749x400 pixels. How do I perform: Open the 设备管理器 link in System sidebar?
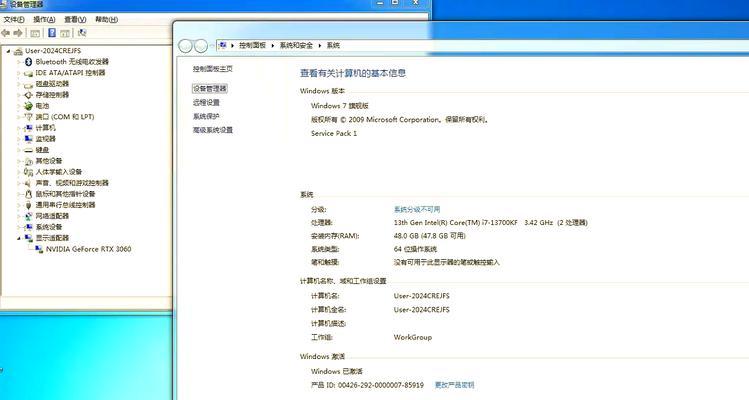(210, 89)
